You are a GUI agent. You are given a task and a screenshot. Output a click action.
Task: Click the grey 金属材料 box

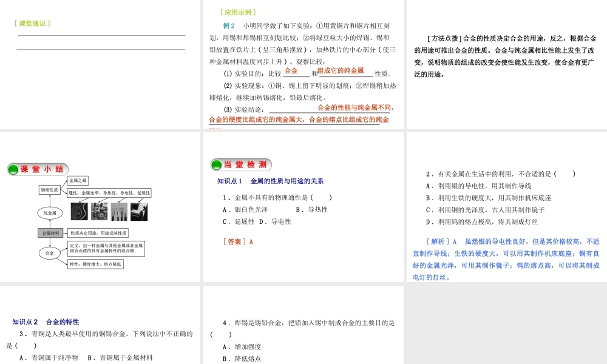click(50, 233)
